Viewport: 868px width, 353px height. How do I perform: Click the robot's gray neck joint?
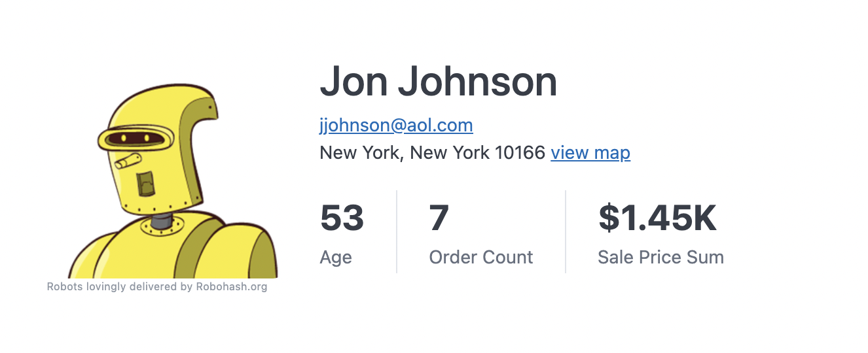tap(160, 221)
